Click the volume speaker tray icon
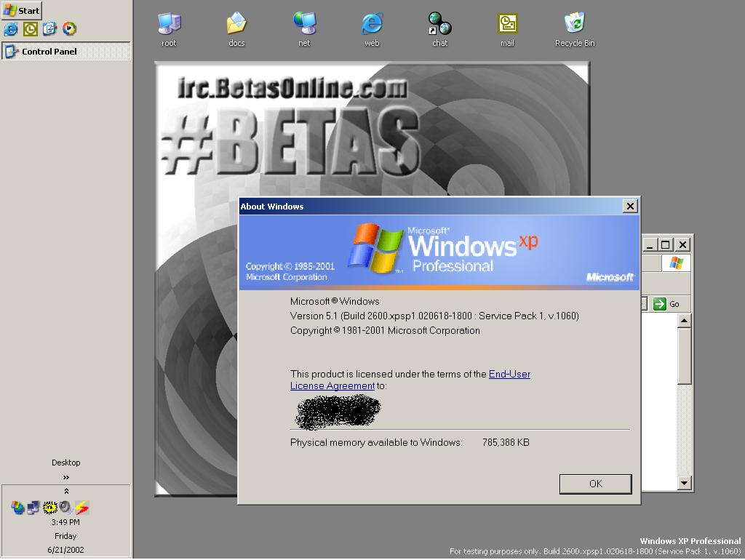This screenshot has height=560, width=745. (x=66, y=508)
